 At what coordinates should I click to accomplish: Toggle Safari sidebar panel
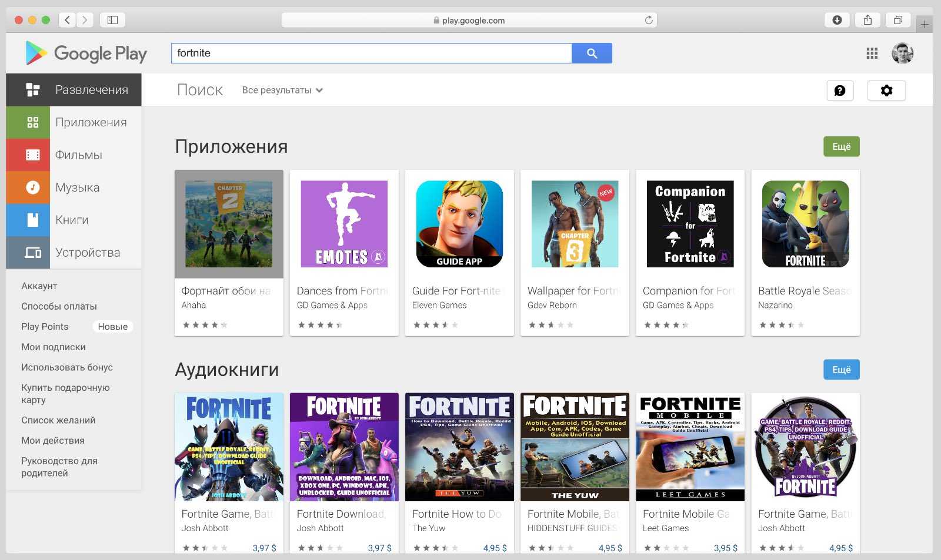pos(112,20)
